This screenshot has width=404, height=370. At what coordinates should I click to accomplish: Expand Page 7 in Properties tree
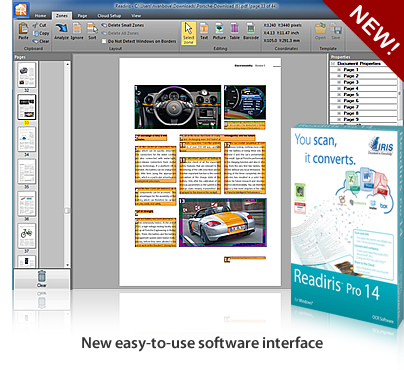(339, 107)
